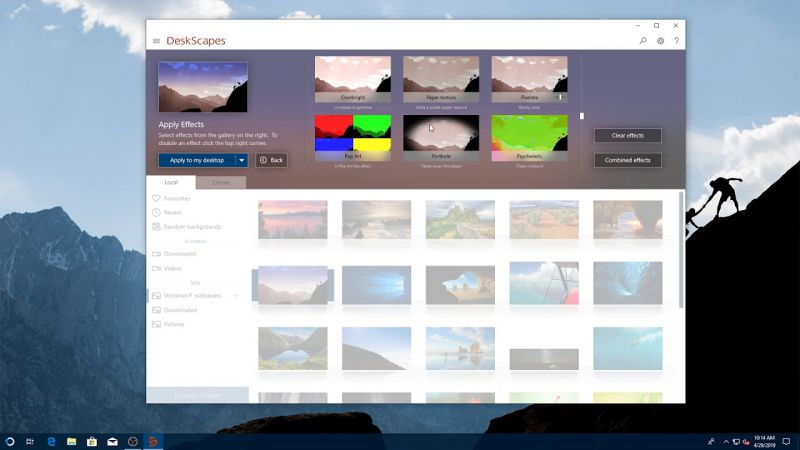
Task: Select Recent in the sidebar
Action: 172,212
